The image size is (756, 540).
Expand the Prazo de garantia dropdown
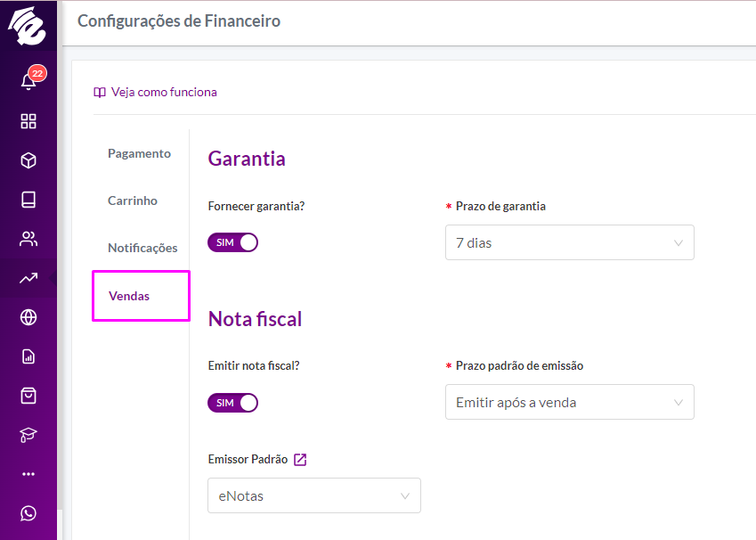569,242
